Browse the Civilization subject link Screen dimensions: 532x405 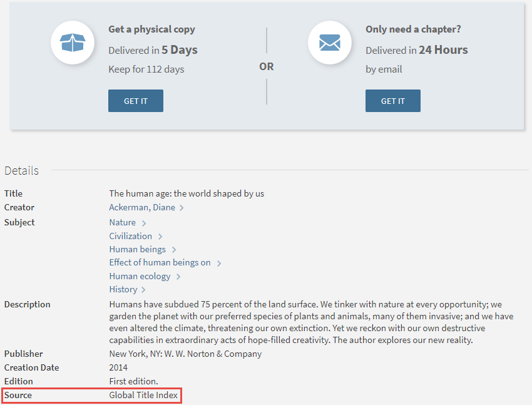tap(130, 236)
